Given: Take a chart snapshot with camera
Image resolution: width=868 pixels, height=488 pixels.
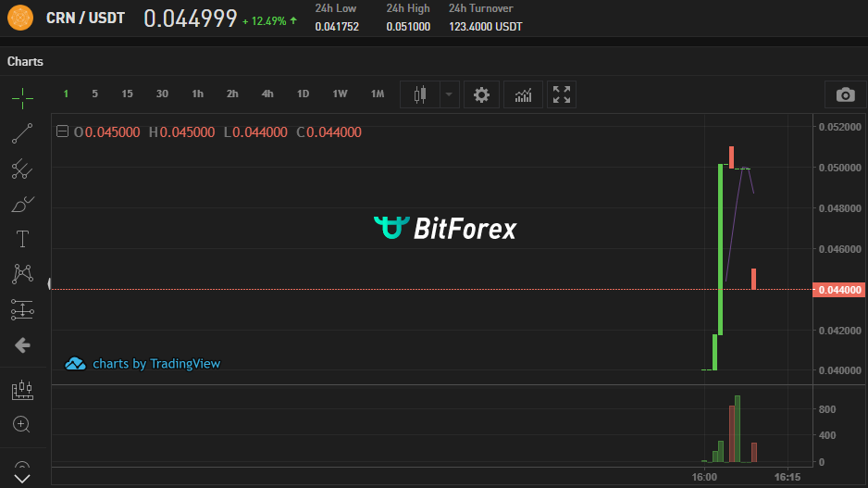Looking at the screenshot, I should click(x=845, y=94).
